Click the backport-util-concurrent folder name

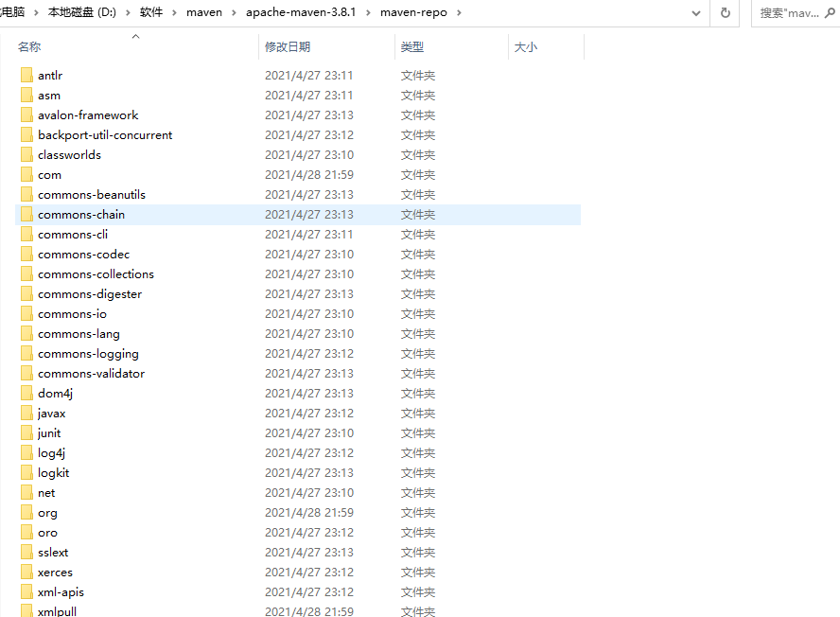point(105,135)
